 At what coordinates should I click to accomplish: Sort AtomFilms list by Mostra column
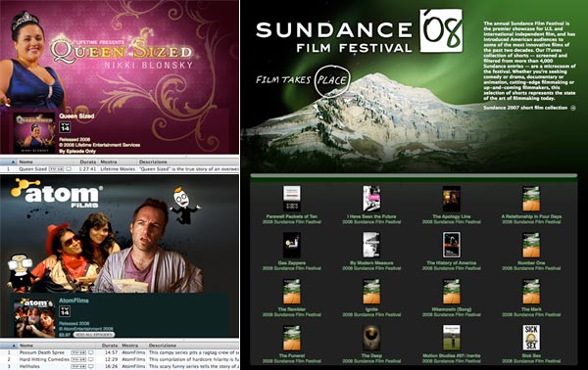(x=134, y=346)
